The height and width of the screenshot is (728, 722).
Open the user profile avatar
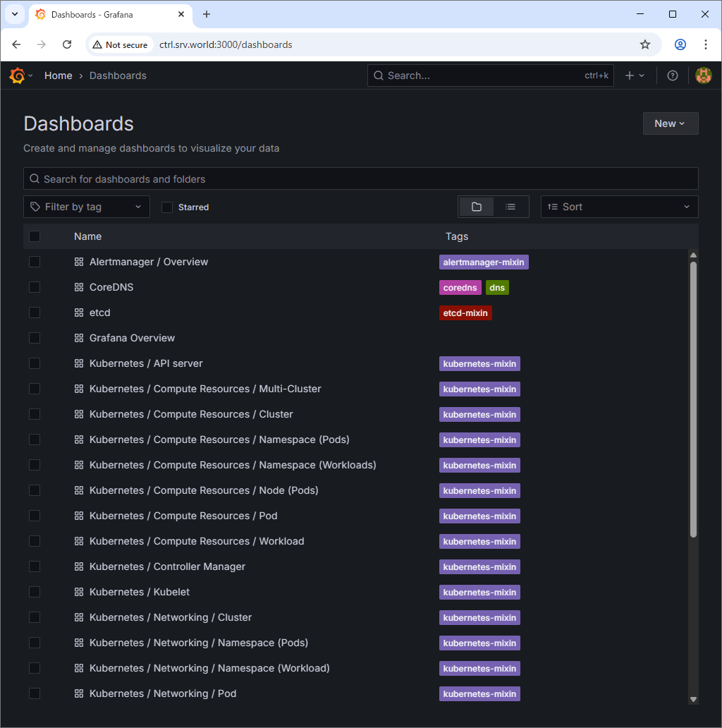point(703,75)
